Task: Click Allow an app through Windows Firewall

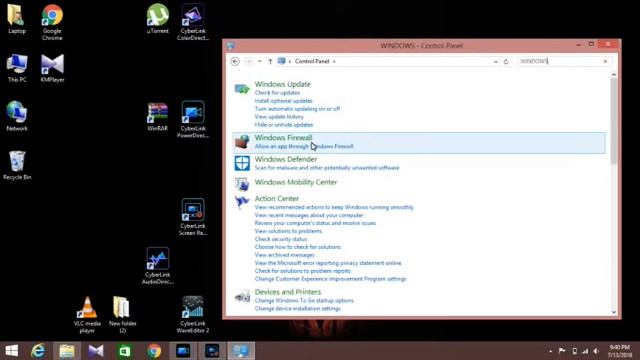Action: [x=304, y=146]
